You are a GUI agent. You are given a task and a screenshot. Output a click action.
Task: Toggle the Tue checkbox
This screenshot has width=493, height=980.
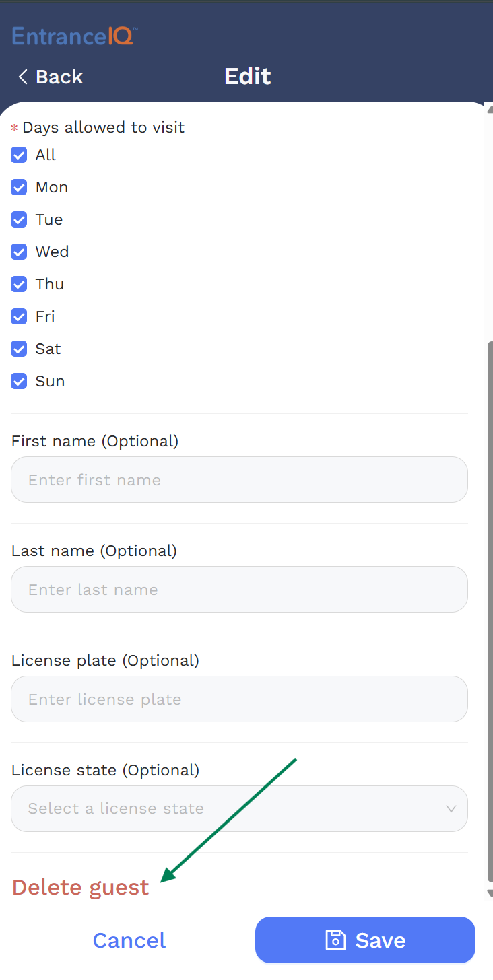click(x=19, y=220)
